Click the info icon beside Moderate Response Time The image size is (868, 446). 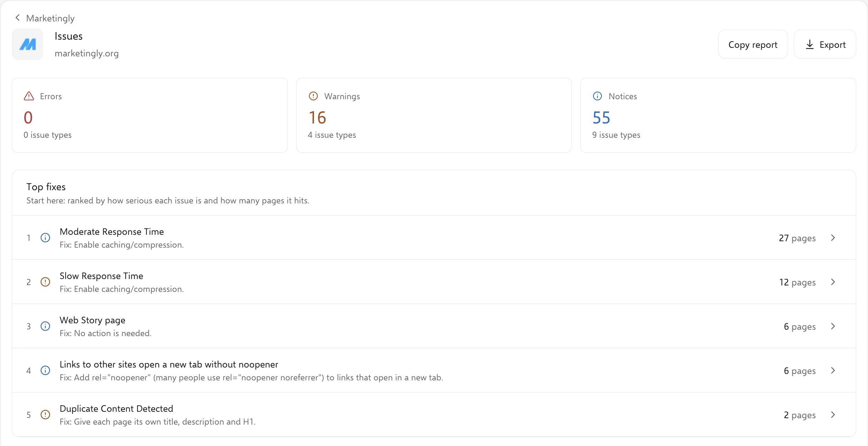(x=45, y=238)
